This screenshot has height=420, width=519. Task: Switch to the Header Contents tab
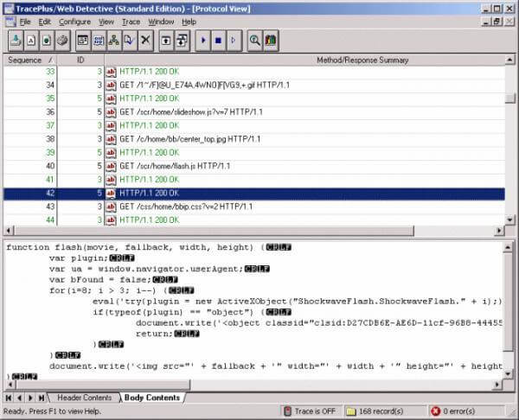(85, 398)
